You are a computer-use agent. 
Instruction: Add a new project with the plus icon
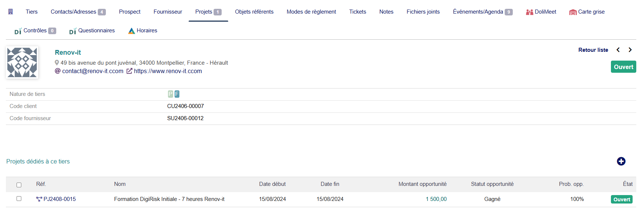(x=621, y=161)
